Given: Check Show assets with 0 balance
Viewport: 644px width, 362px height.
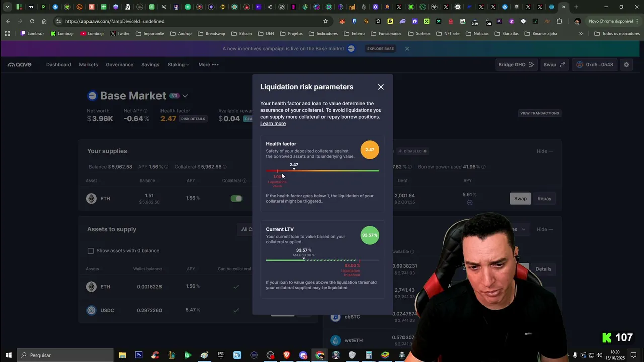Looking at the screenshot, I should click(91, 251).
